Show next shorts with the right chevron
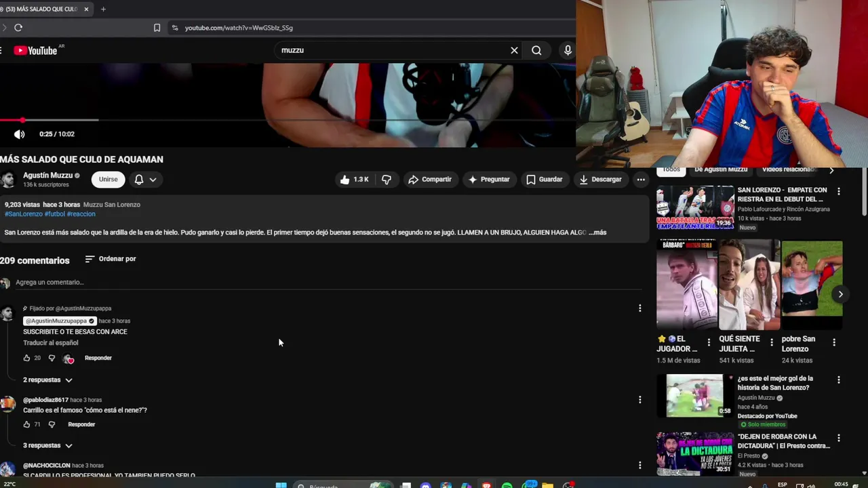This screenshot has width=868, height=488. pyautogui.click(x=840, y=294)
